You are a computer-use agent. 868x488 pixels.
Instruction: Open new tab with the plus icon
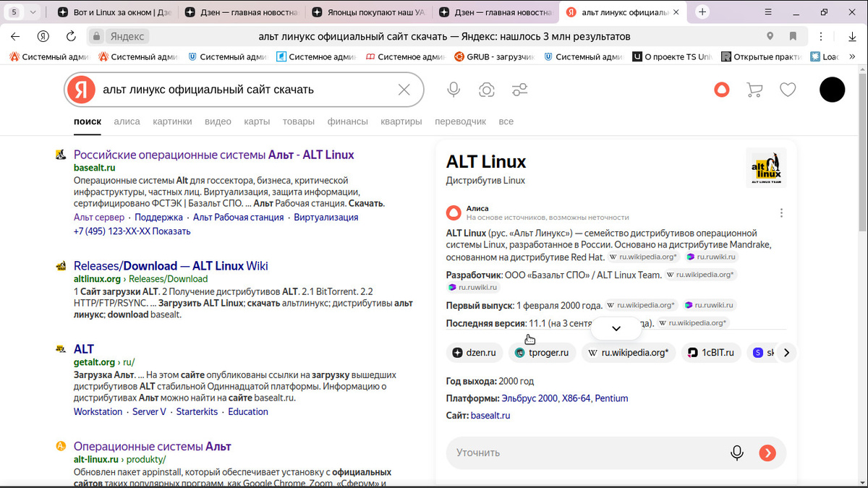(702, 12)
